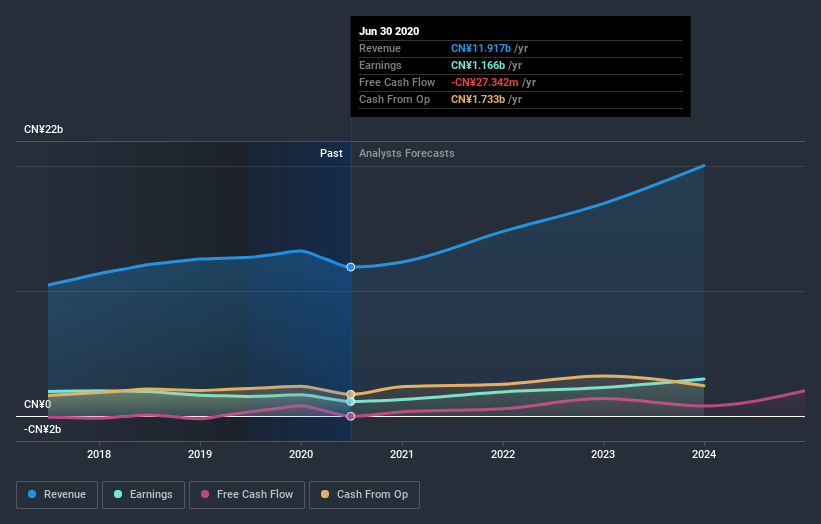Select the Revenue data point at Jun 2020
The width and height of the screenshot is (821, 524).
[351, 267]
